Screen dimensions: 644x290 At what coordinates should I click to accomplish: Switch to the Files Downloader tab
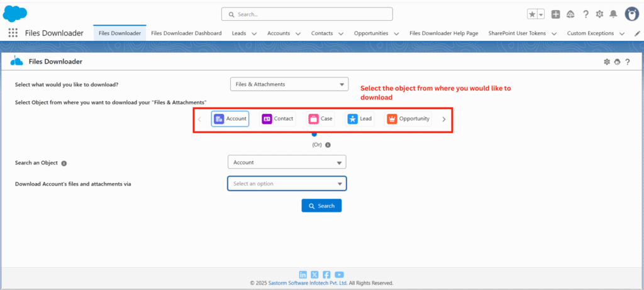(120, 33)
